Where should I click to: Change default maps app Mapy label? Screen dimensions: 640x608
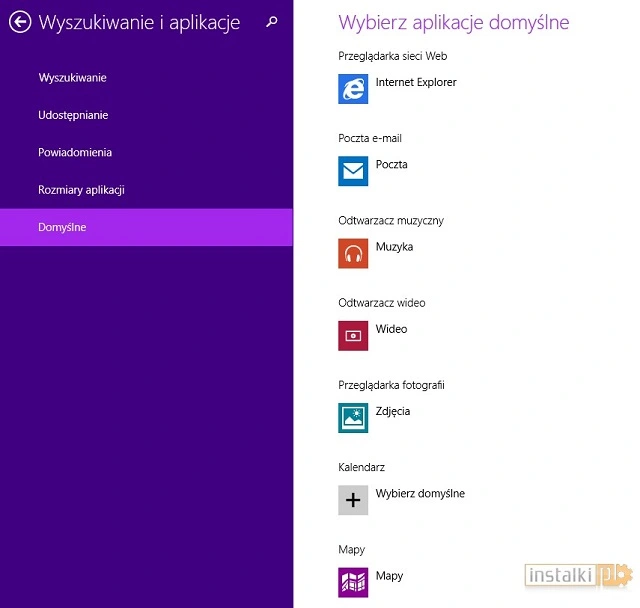coord(389,576)
